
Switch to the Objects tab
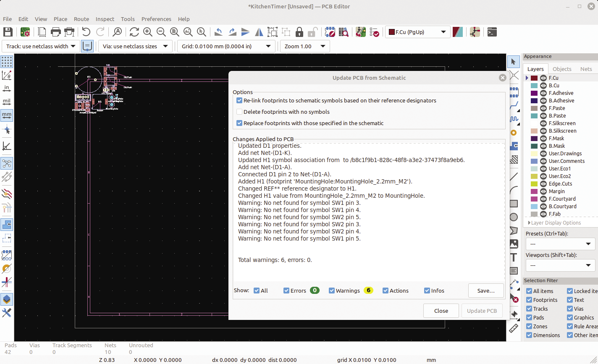point(562,69)
